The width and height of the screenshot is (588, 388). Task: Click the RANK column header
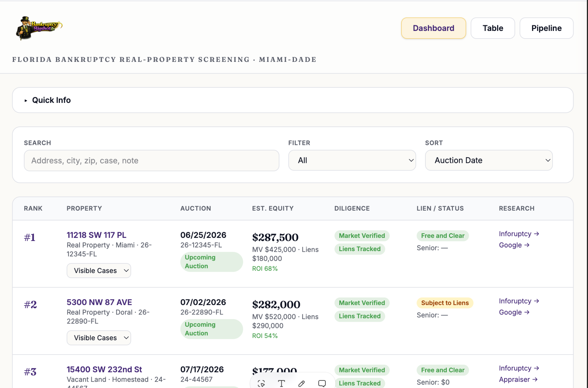[33, 209]
